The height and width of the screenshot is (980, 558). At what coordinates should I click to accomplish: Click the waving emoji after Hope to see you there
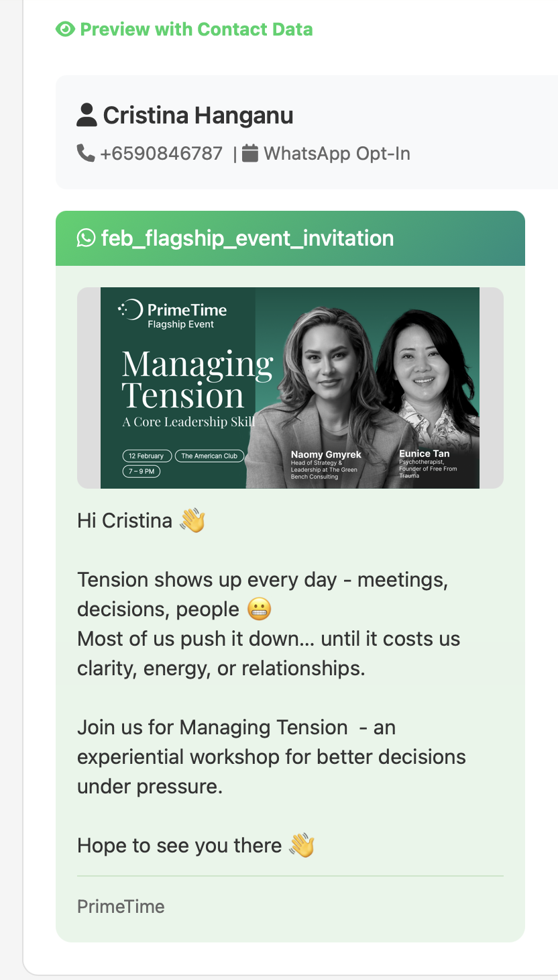point(302,846)
